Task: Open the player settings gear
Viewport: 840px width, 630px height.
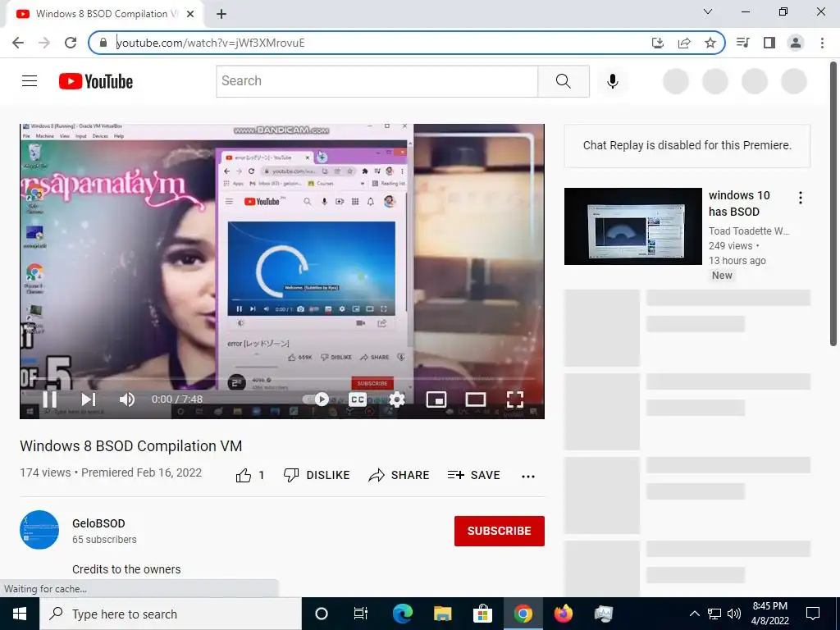Action: (x=397, y=399)
